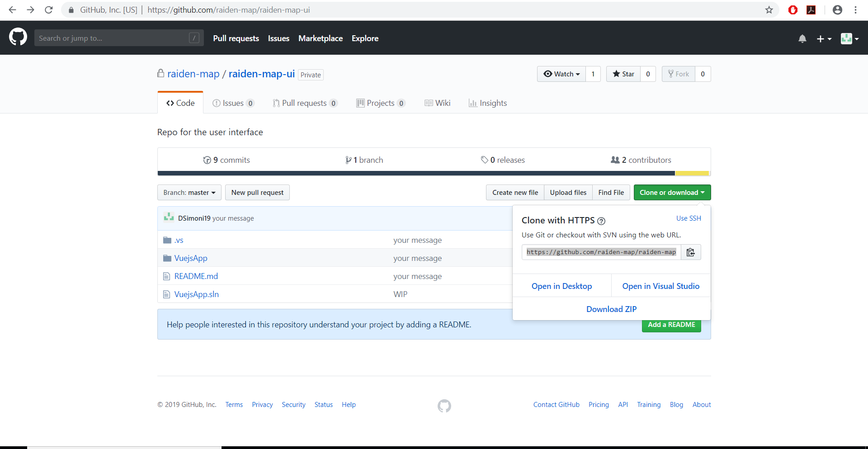Open the help tooltip next to Clone with HTTPS
This screenshot has height=449, width=868.
click(602, 221)
